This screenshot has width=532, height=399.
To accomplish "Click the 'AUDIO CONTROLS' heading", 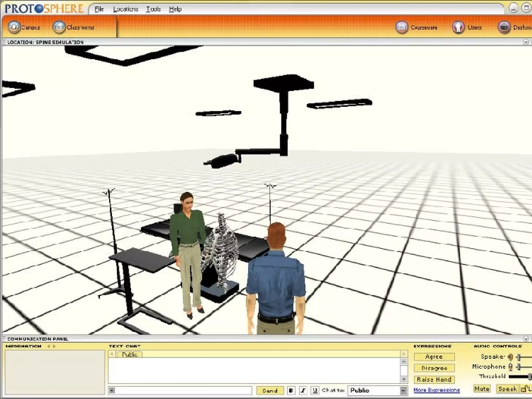I will click(x=498, y=346).
